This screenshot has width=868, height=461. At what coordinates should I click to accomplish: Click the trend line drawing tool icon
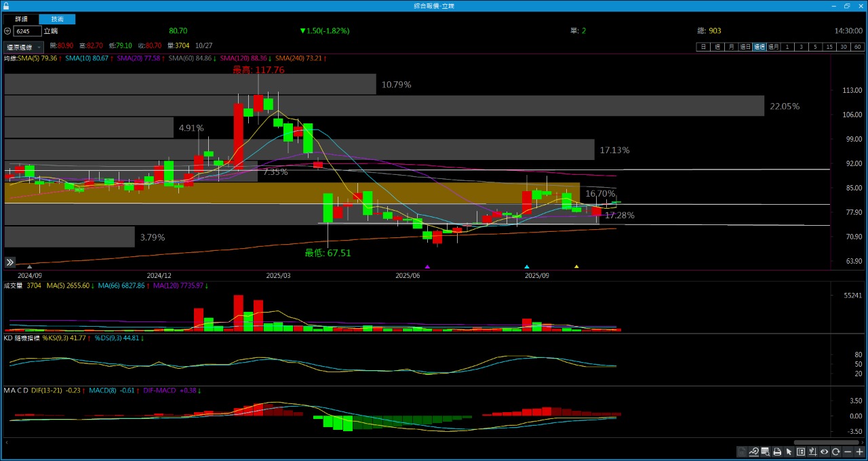click(x=753, y=452)
